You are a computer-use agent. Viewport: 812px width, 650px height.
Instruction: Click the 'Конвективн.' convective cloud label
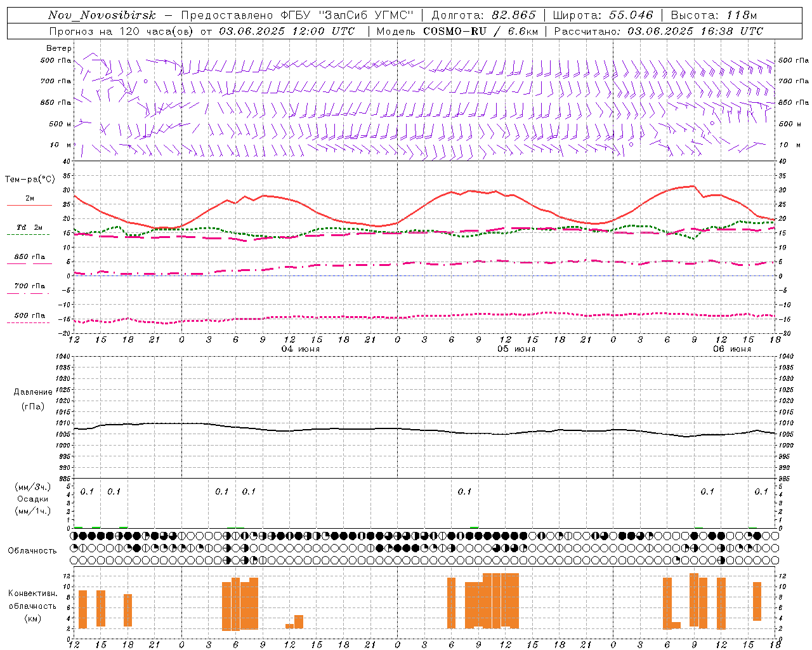click(33, 594)
